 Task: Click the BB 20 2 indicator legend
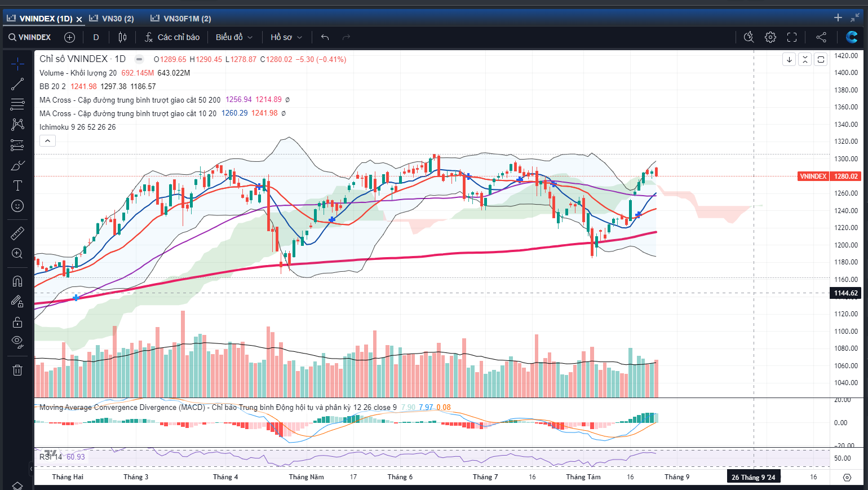tap(52, 86)
